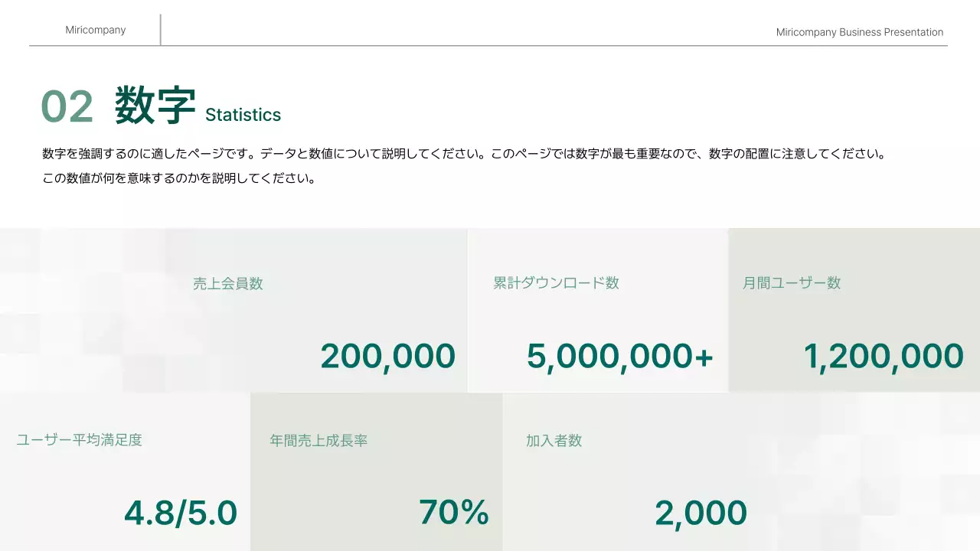Click the 累計ダウンロード数 label
The height and width of the screenshot is (551, 980).
[x=556, y=283]
